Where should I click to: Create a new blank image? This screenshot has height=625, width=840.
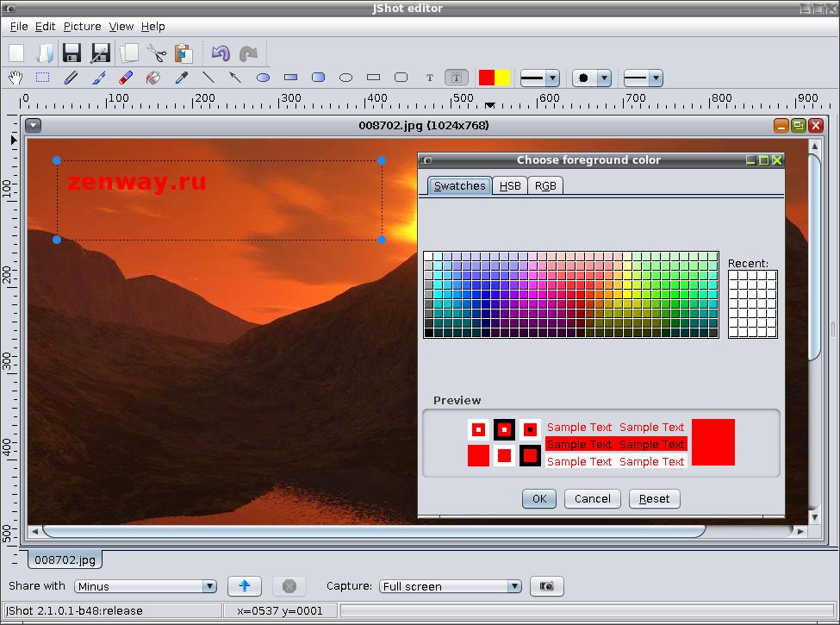[x=16, y=53]
